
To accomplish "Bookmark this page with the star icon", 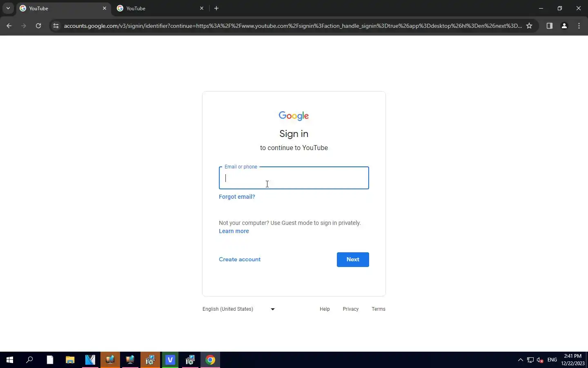I will (x=529, y=26).
